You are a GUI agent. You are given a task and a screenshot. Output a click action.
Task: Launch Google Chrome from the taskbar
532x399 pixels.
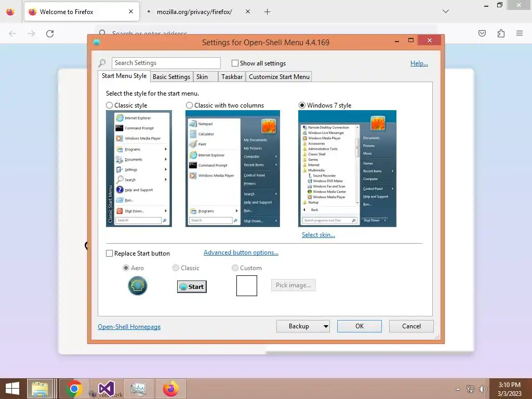coord(74,389)
